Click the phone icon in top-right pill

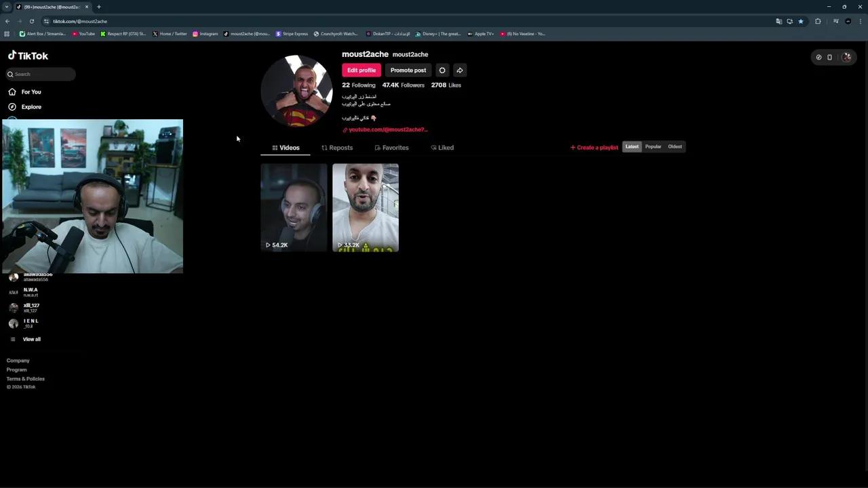tap(829, 58)
